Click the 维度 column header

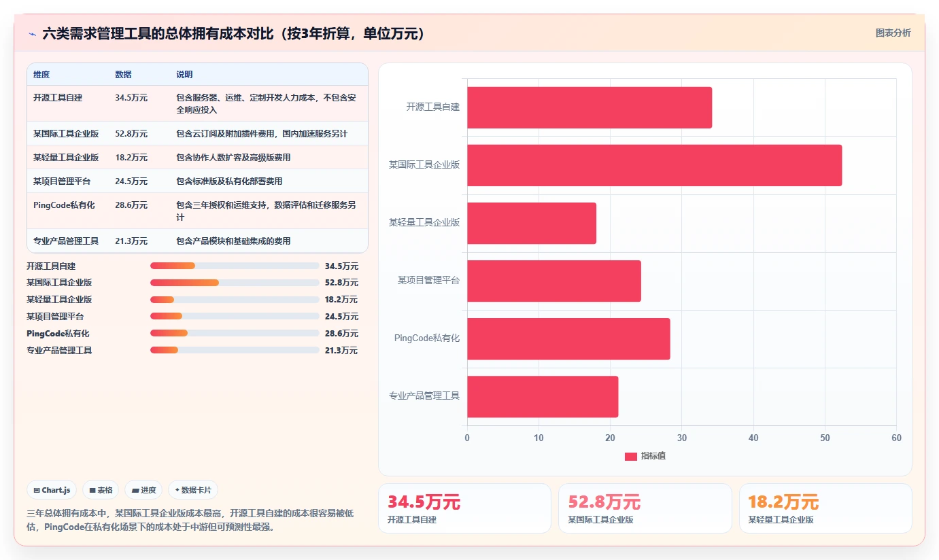coord(41,75)
